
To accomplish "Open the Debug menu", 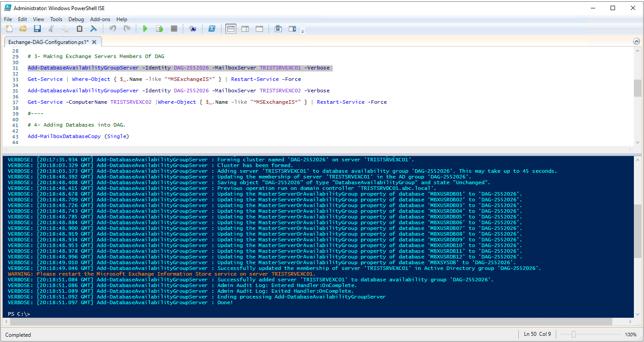I will point(76,19).
